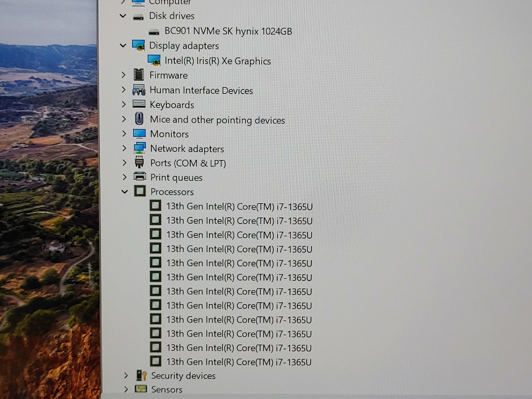Screen dimensions: 532x399
Task: Expand the Ports (COM & LPT) node
Action: coord(125,163)
